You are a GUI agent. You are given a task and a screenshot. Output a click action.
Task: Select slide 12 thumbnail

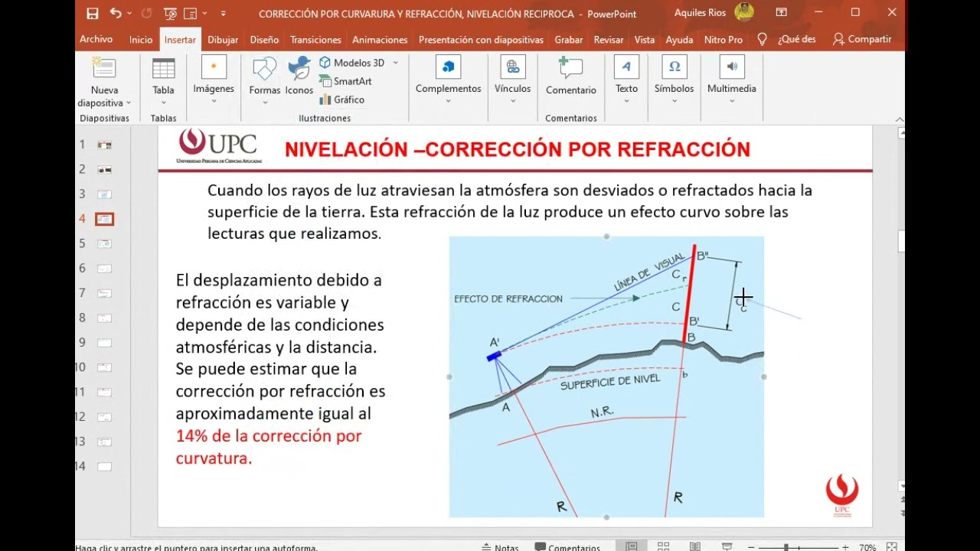[104, 417]
